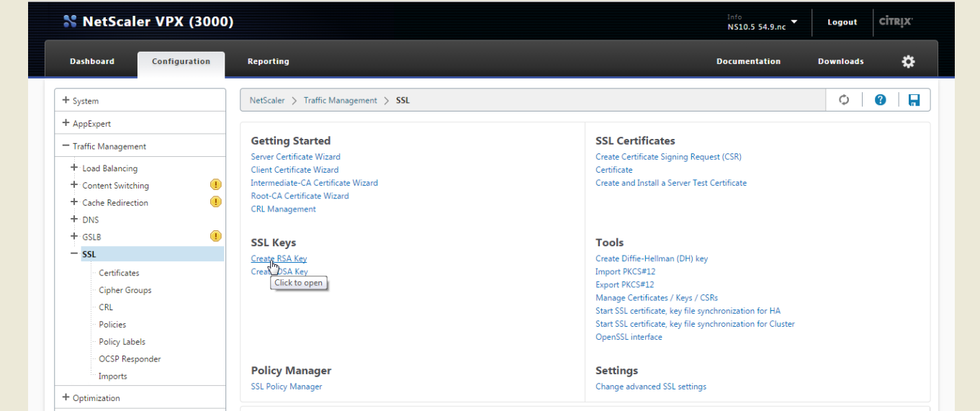Open the Documentation menu item
980x411 pixels.
click(x=748, y=62)
